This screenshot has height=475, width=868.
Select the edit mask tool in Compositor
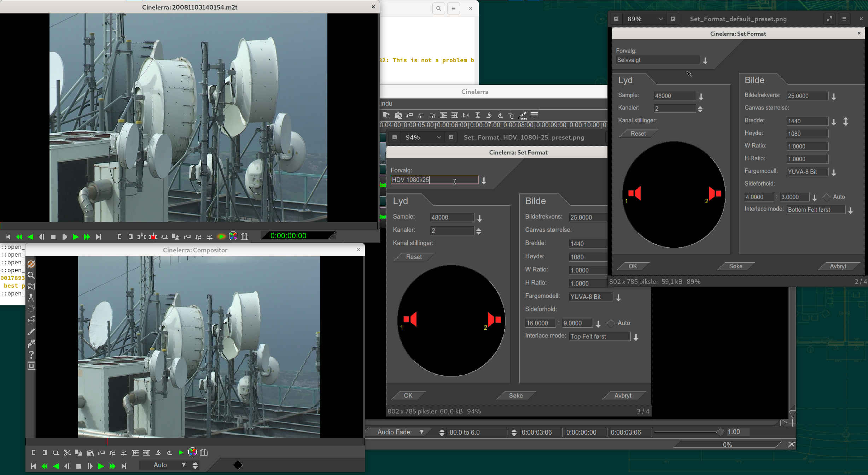point(31,287)
